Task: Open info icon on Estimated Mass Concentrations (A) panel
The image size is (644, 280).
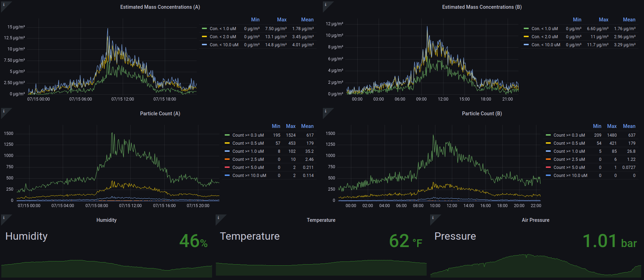Action: click(4, 5)
